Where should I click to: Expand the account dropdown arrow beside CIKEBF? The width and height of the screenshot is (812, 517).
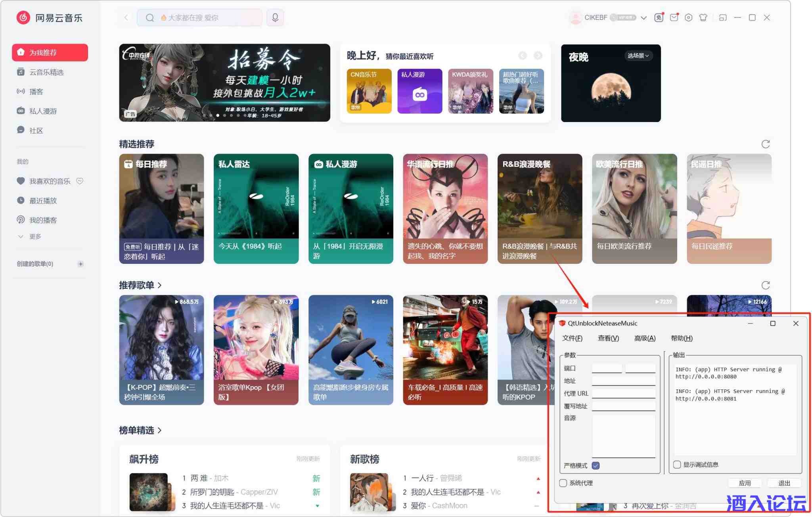(643, 18)
